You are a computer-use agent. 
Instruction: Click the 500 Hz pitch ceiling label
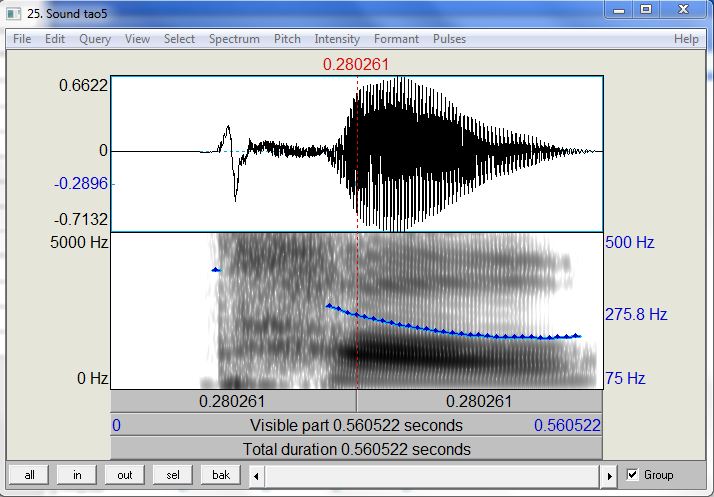[x=630, y=242]
